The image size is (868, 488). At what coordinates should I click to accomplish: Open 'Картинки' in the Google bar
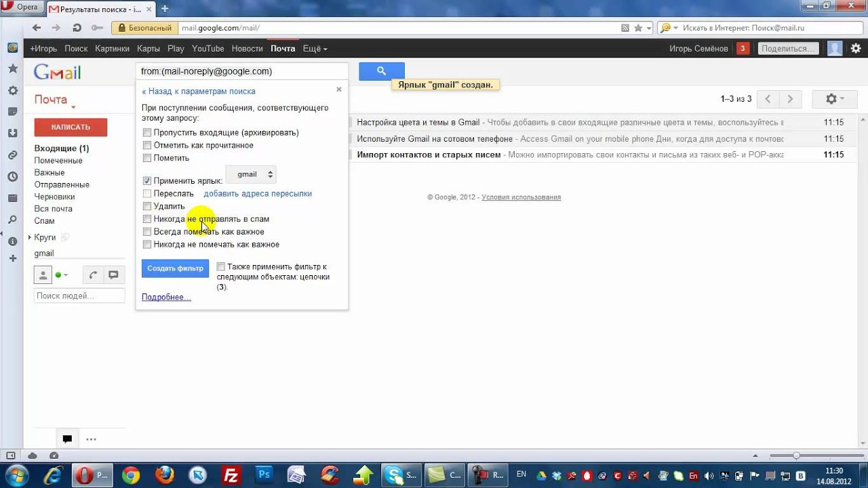click(x=112, y=49)
